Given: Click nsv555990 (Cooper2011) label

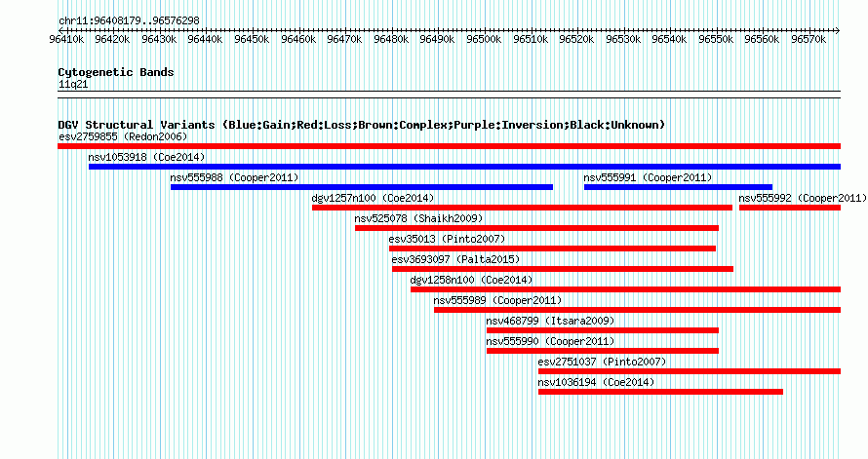Looking at the screenshot, I should (x=550, y=341).
